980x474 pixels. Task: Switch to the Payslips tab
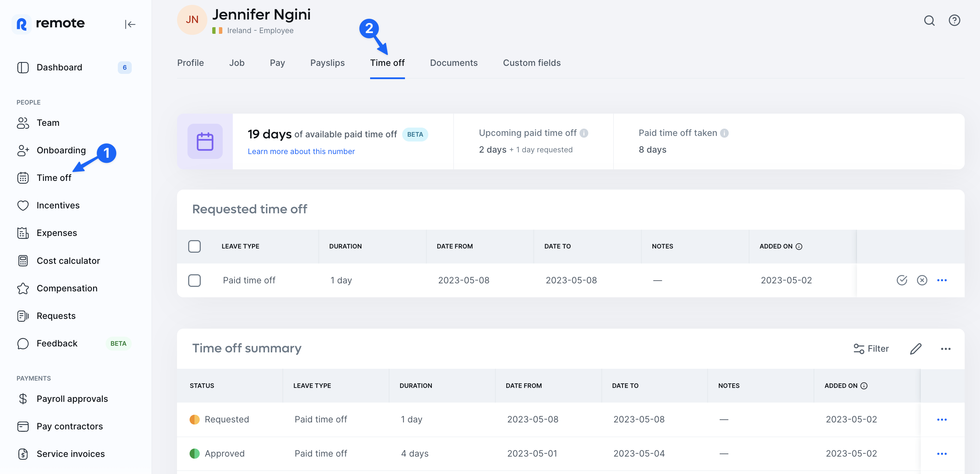pos(327,63)
